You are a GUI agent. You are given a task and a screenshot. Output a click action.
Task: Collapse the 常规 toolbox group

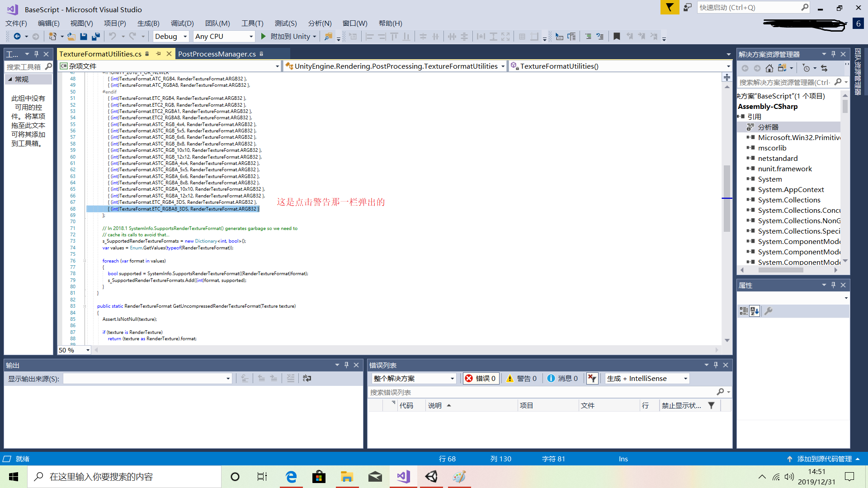pos(10,79)
